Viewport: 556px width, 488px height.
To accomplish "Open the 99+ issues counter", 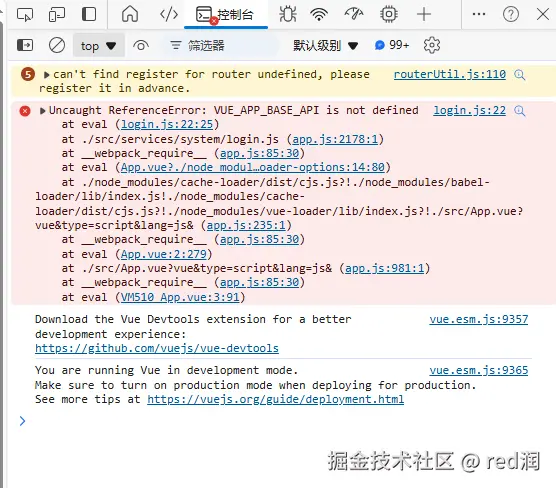I will [392, 45].
